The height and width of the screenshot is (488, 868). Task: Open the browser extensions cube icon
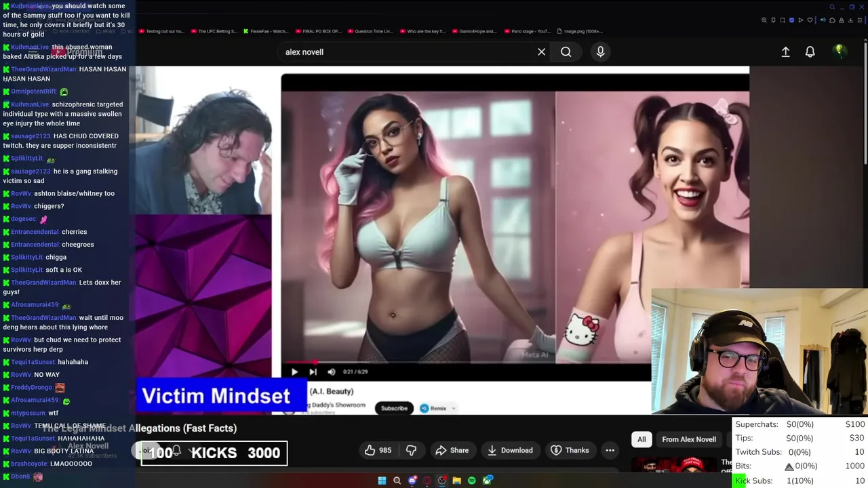[832, 20]
